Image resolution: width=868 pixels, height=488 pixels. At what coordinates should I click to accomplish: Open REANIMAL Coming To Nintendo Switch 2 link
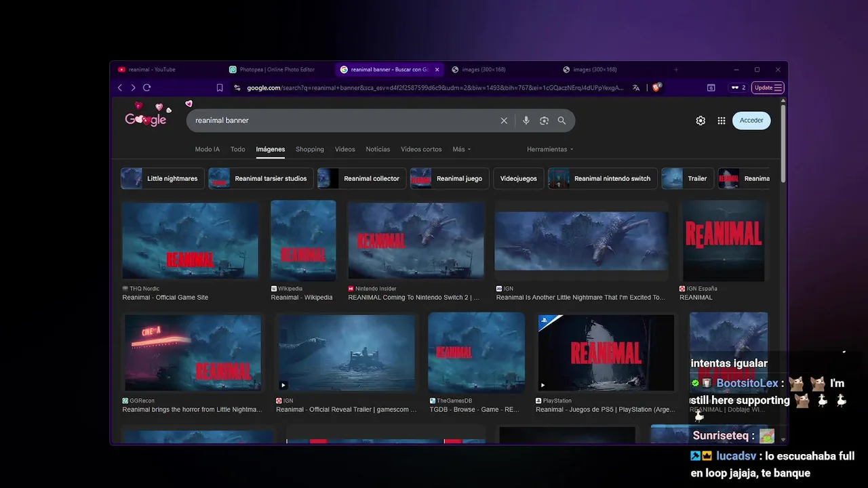click(x=414, y=298)
